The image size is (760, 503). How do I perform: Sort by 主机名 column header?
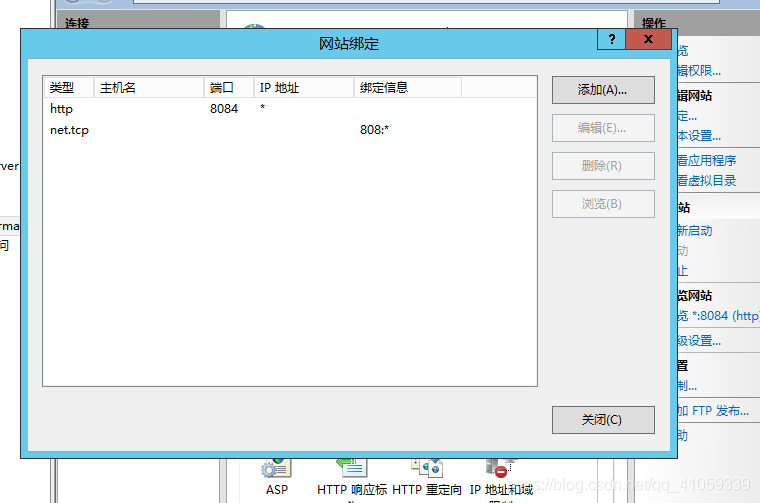(x=149, y=88)
